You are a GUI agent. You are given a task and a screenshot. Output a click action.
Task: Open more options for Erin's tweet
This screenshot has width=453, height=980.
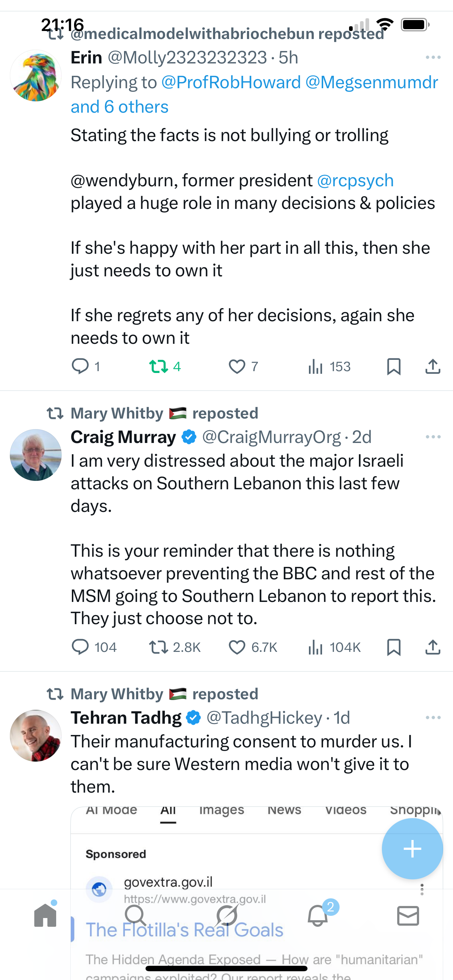[x=433, y=58]
